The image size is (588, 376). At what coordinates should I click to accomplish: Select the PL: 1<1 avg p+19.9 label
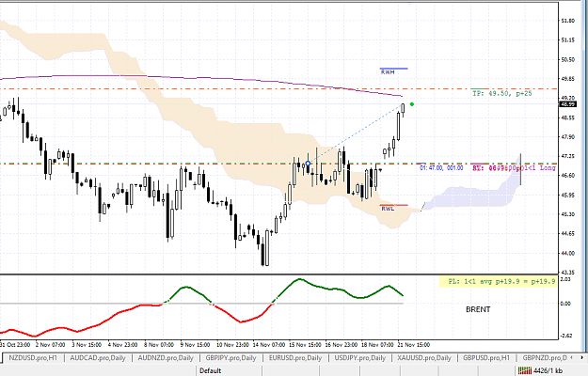(501, 281)
